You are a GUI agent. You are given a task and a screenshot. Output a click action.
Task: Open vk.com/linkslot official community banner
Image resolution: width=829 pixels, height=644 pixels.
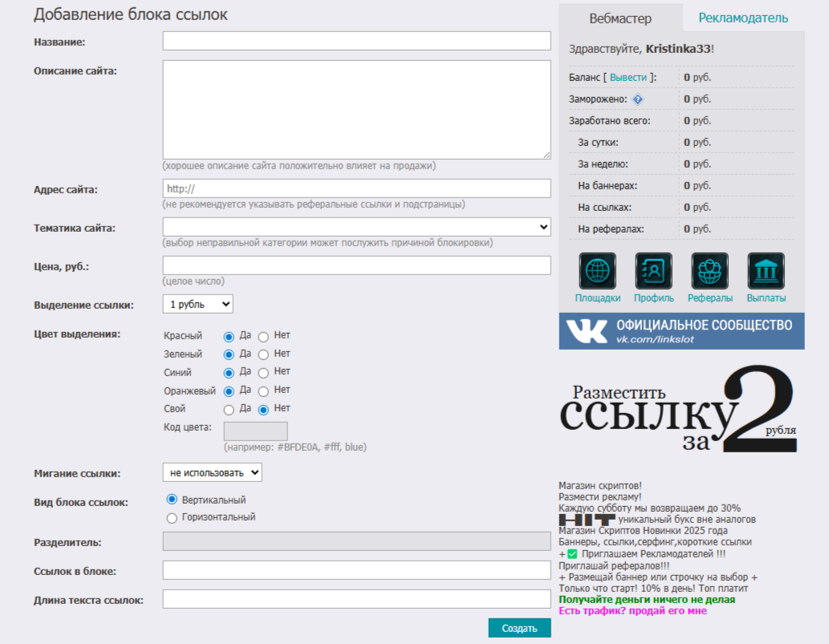pyautogui.click(x=681, y=330)
